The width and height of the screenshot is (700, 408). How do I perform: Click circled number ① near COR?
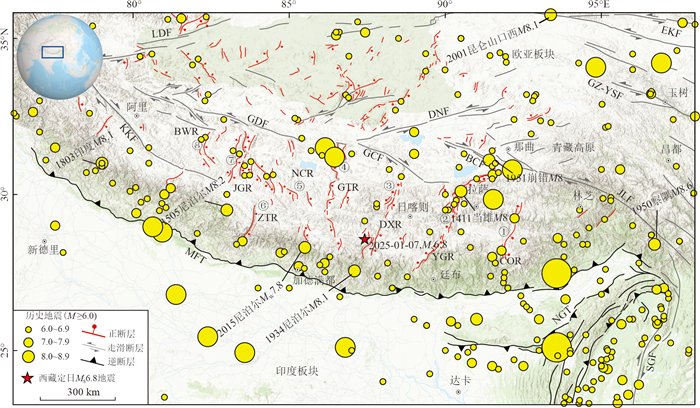coord(503,232)
